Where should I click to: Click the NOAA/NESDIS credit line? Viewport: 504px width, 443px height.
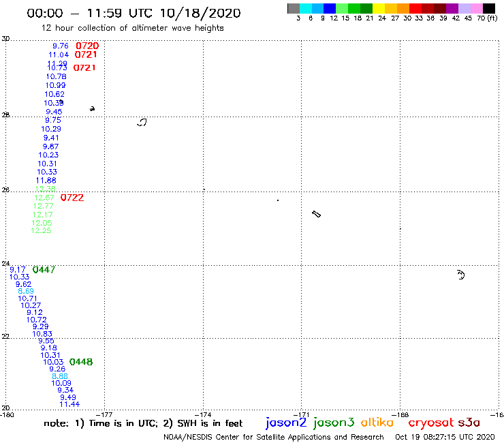(x=274, y=437)
